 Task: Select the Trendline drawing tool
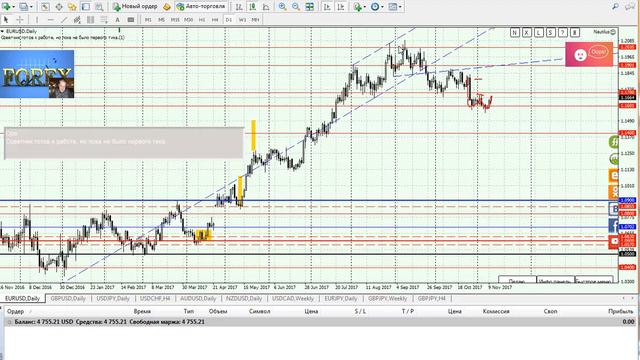64,20
